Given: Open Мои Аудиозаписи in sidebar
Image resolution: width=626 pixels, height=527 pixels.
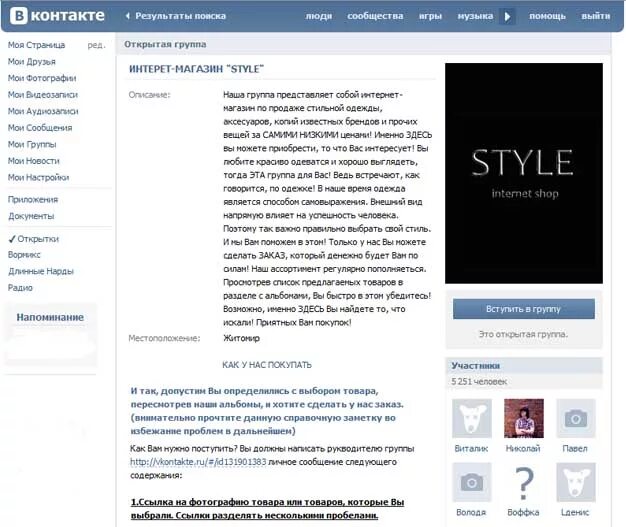Looking at the screenshot, I should [x=43, y=111].
